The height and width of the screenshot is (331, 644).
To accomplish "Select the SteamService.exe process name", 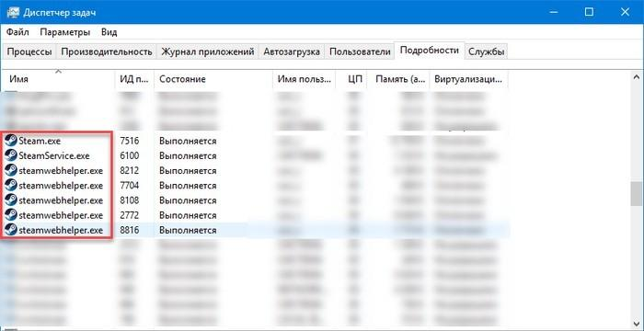I will tap(53, 155).
